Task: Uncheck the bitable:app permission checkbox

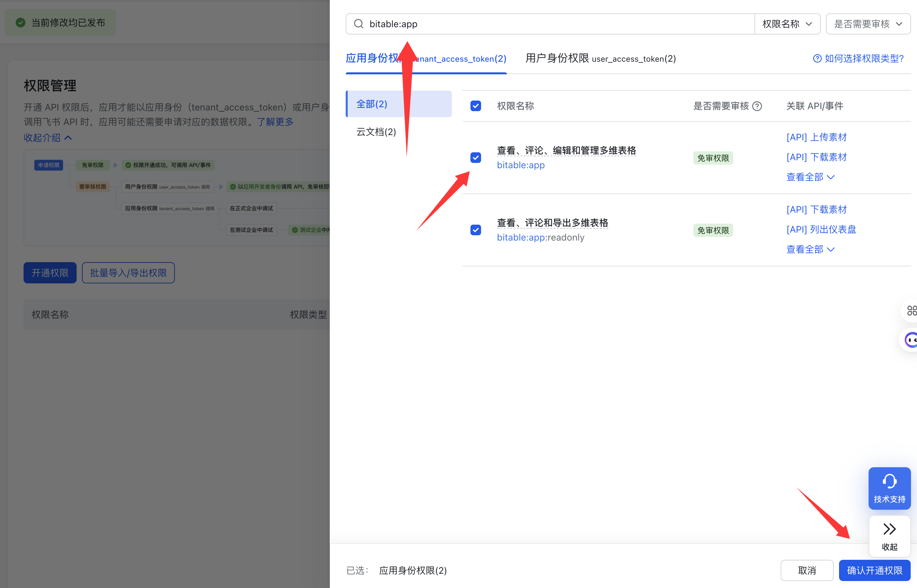Action: 475,158
